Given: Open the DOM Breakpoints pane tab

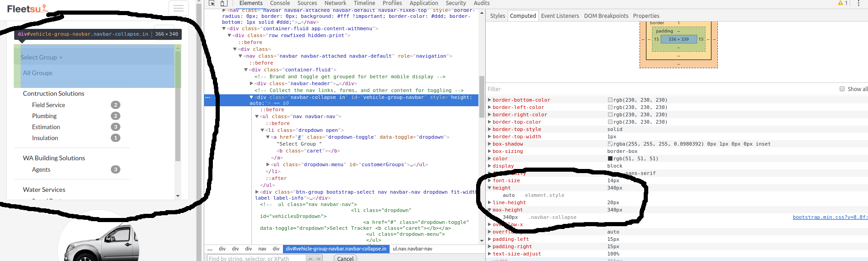Looking at the screenshot, I should click(x=606, y=16).
